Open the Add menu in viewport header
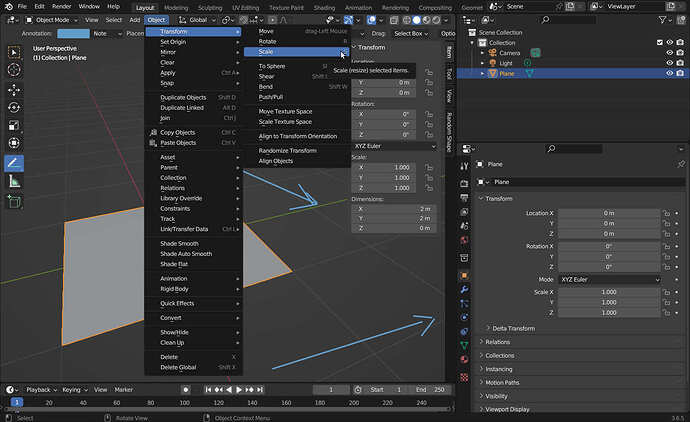Viewport: 690px width, 422px height. click(x=135, y=20)
